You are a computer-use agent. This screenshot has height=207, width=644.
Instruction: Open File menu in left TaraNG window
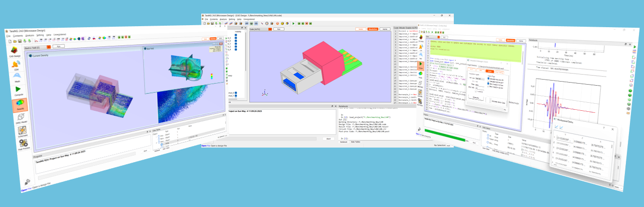click(x=8, y=36)
